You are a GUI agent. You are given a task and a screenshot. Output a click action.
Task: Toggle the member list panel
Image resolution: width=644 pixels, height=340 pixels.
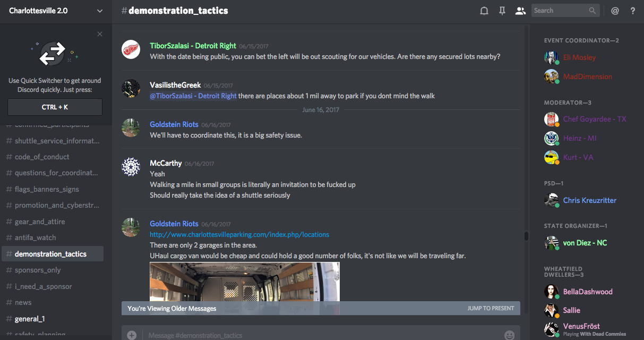click(x=520, y=11)
